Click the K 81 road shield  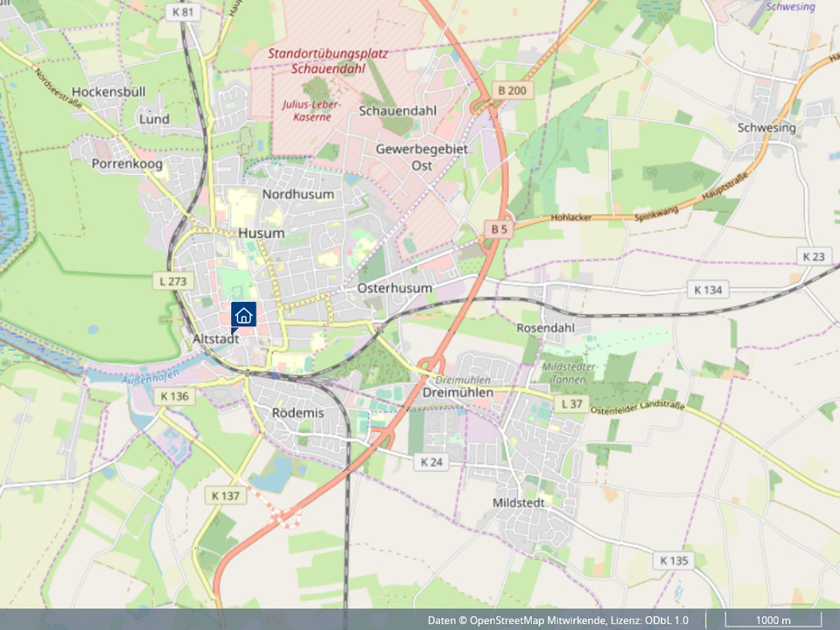pyautogui.click(x=183, y=11)
